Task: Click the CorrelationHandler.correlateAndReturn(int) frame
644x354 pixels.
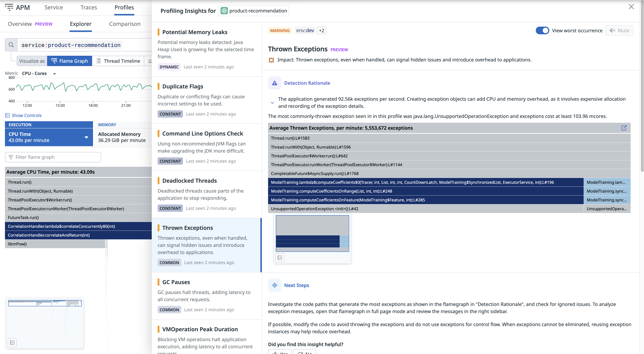Action: tap(78, 235)
